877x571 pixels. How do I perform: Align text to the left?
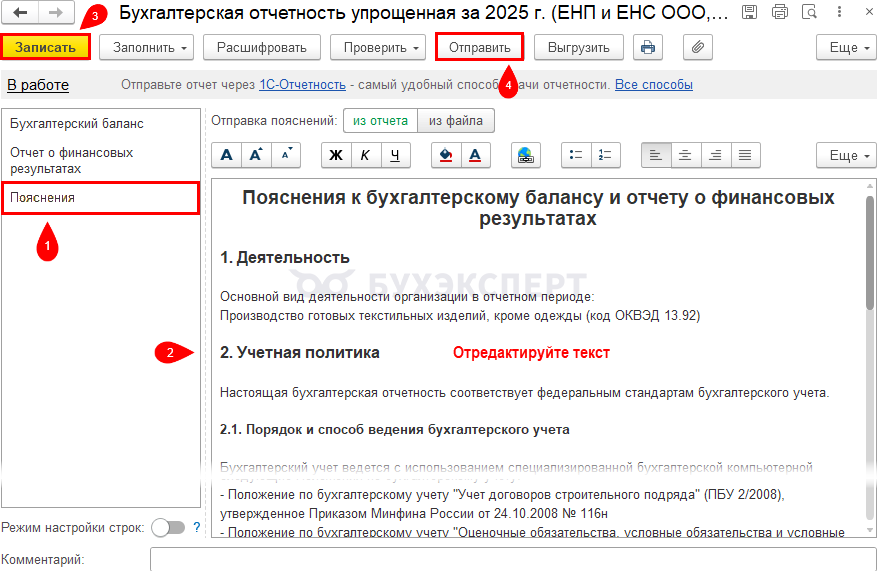[x=656, y=155]
